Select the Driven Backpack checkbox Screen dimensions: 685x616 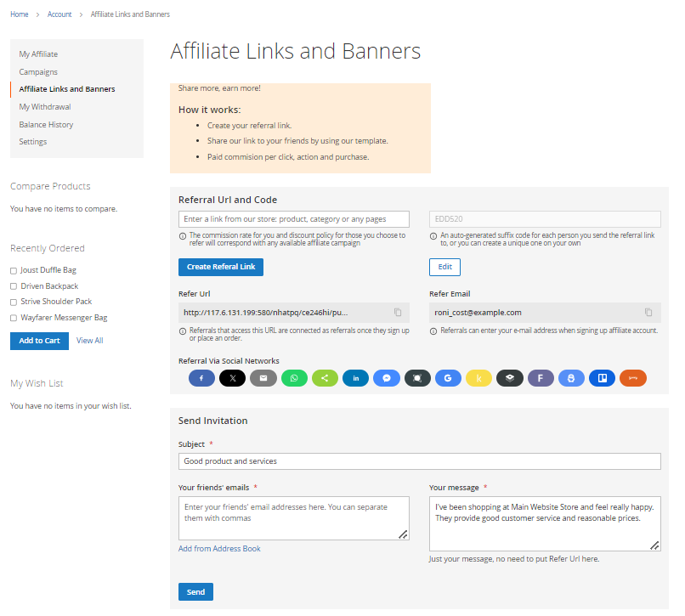pyautogui.click(x=14, y=286)
